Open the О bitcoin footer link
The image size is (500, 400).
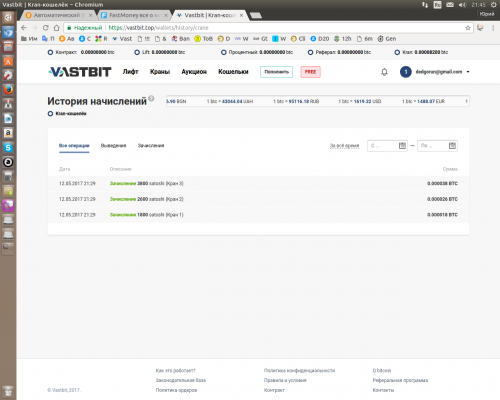tap(382, 371)
